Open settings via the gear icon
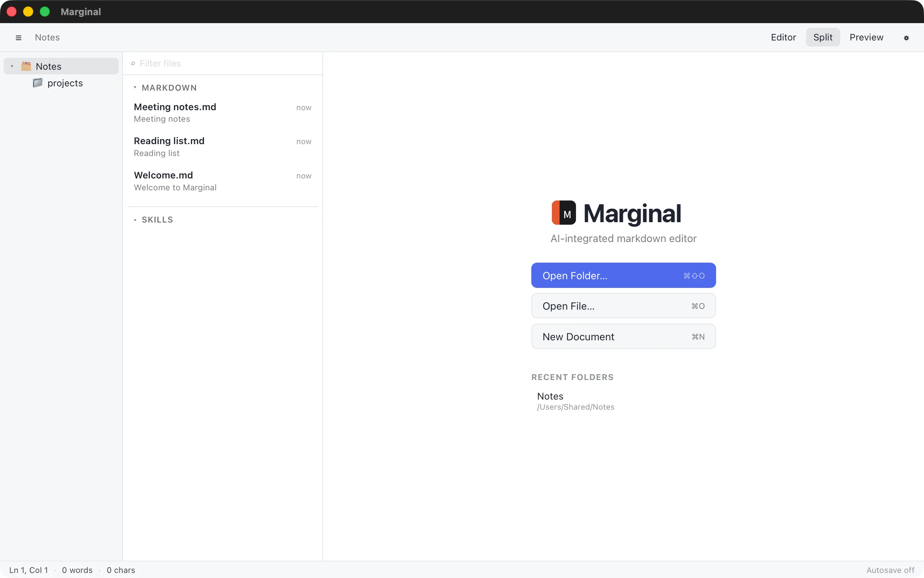Screen dimensions: 924x578 click(x=906, y=38)
